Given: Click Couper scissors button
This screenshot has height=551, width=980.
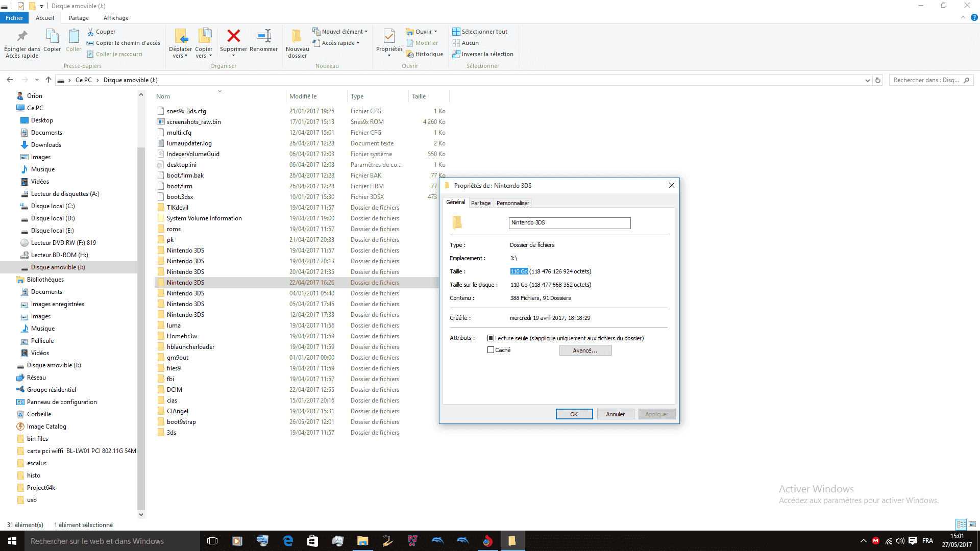Looking at the screenshot, I should [x=101, y=32].
